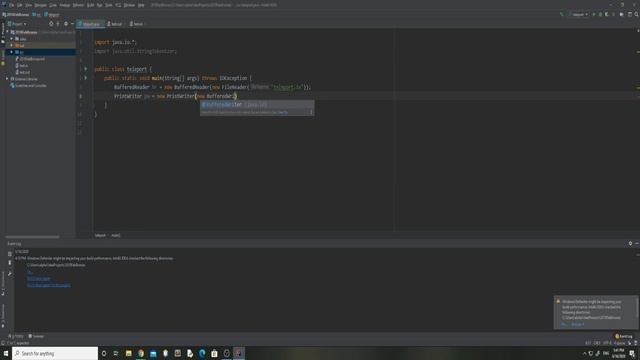Open the File menu
Viewport: 640px width, 360px height.
(x=11, y=5)
